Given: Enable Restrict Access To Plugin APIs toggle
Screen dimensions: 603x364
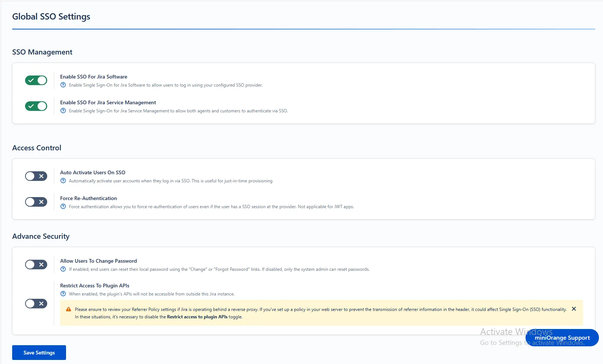Looking at the screenshot, I should tap(36, 304).
